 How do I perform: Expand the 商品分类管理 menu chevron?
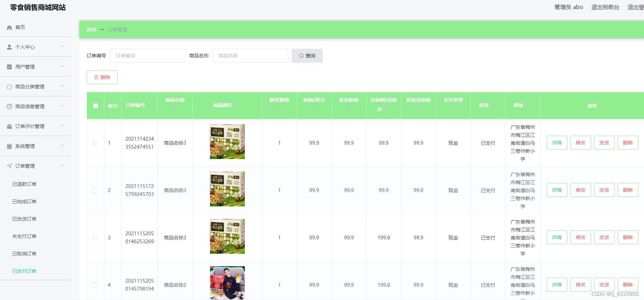point(62,86)
